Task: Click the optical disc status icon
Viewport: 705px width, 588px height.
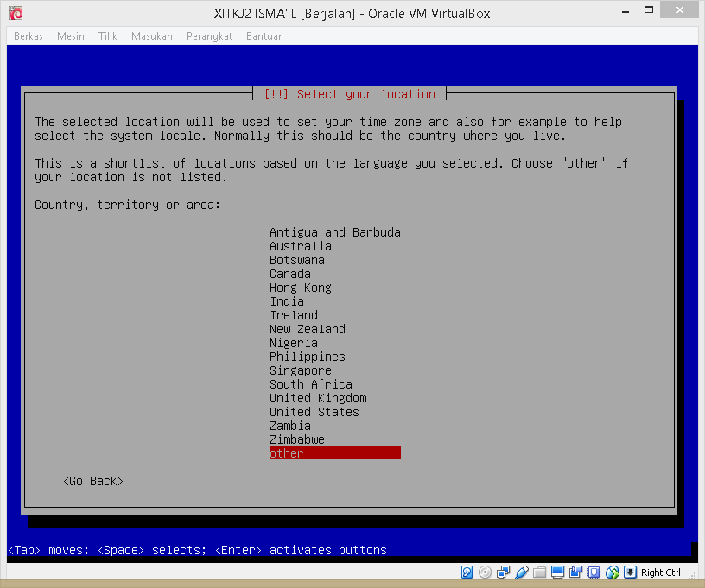Action: pos(486,572)
